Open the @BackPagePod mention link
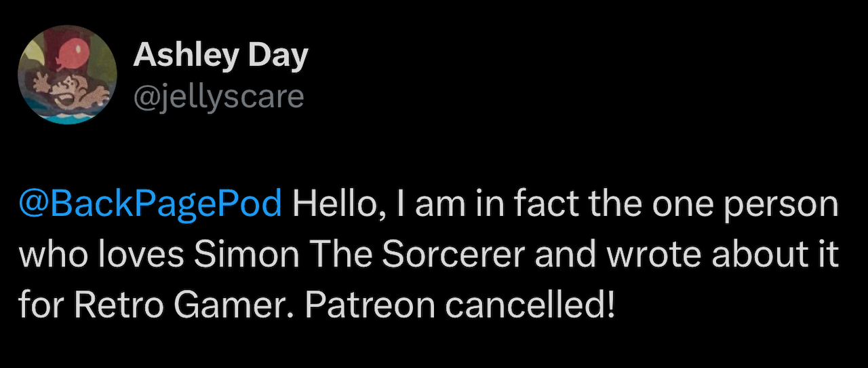Screen dimensions: 868x368 coord(151,205)
